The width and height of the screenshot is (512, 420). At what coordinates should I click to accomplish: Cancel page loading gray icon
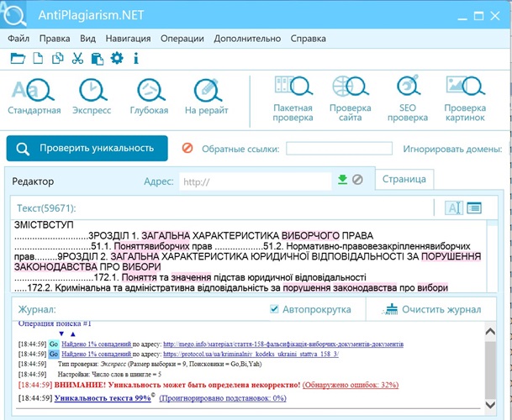357,180
